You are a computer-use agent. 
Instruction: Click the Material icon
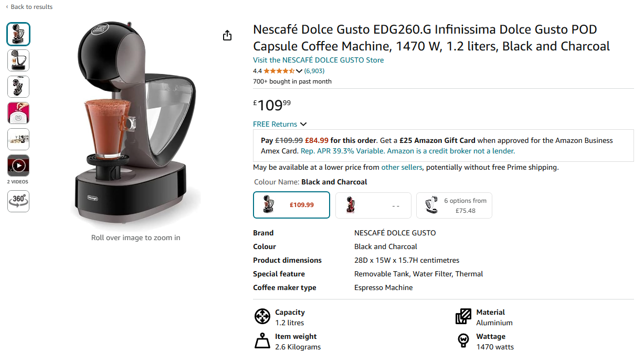pos(463,316)
